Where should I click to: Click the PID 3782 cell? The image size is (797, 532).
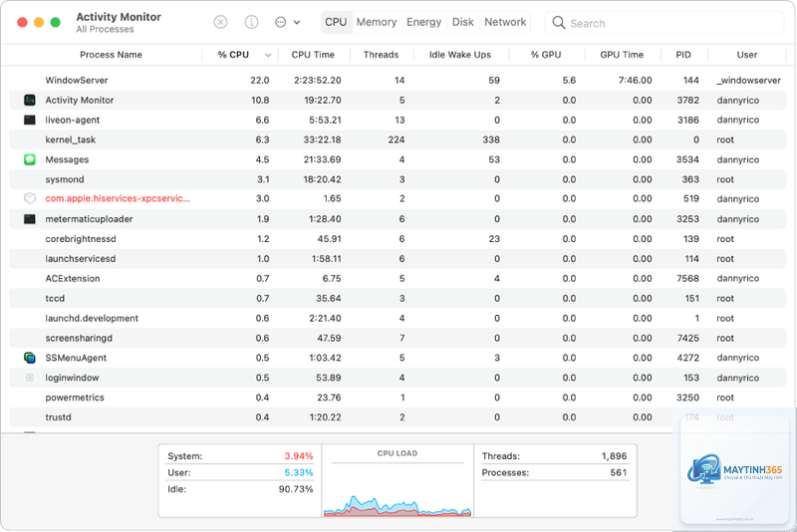click(687, 100)
